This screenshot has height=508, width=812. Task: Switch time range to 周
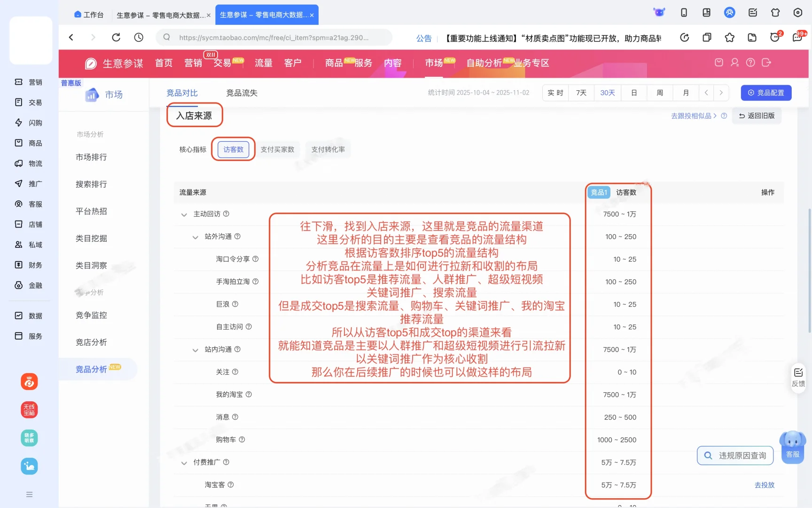pyautogui.click(x=660, y=93)
